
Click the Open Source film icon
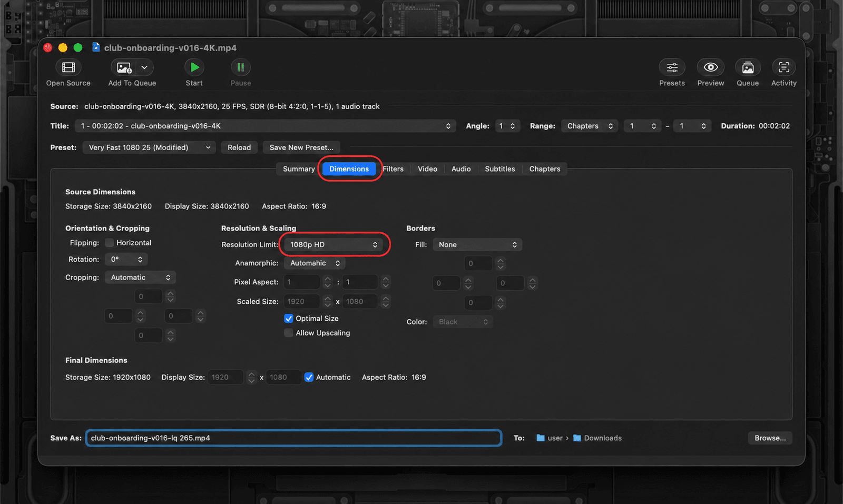(x=68, y=67)
